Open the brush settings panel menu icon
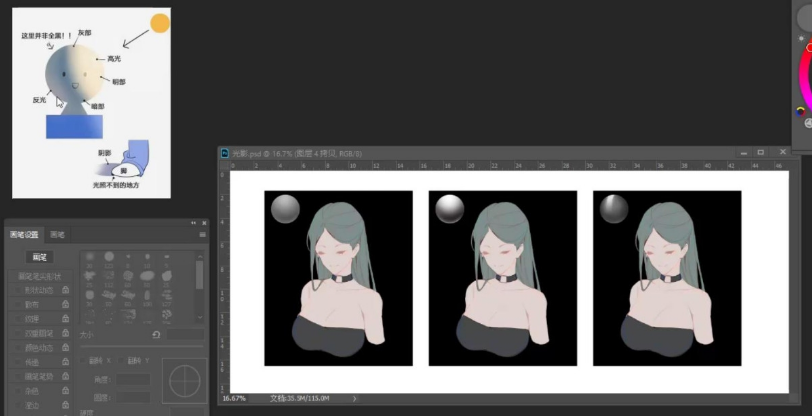Viewport: 812px width, 416px height. point(203,234)
